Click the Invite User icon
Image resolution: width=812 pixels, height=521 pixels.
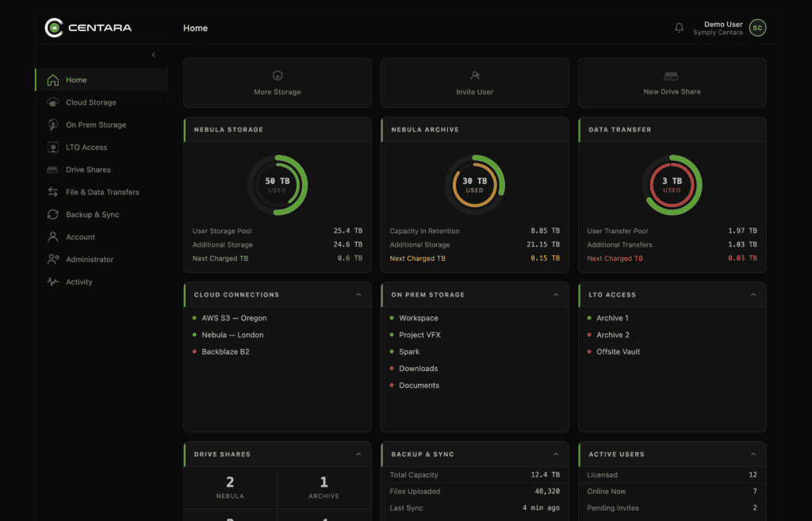pyautogui.click(x=475, y=75)
